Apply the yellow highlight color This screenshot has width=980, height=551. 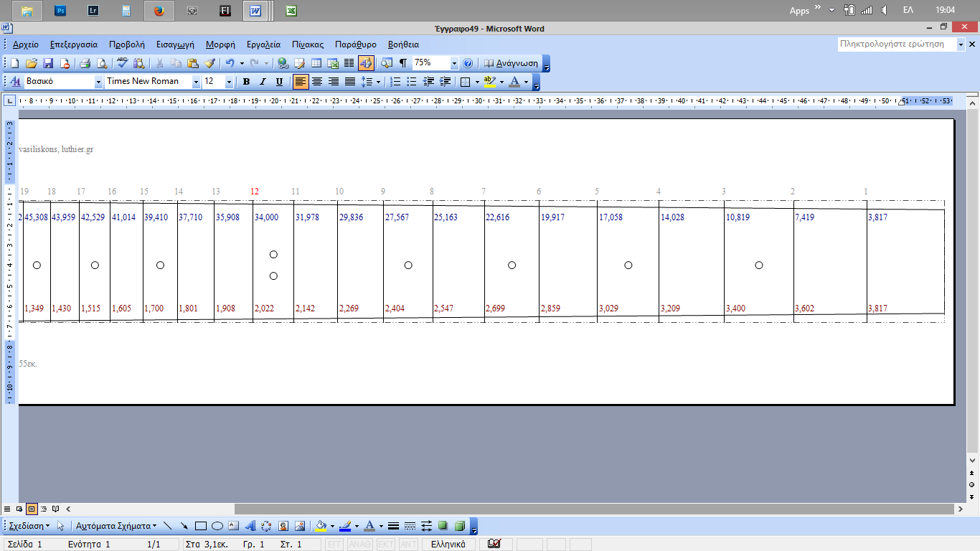click(x=490, y=82)
